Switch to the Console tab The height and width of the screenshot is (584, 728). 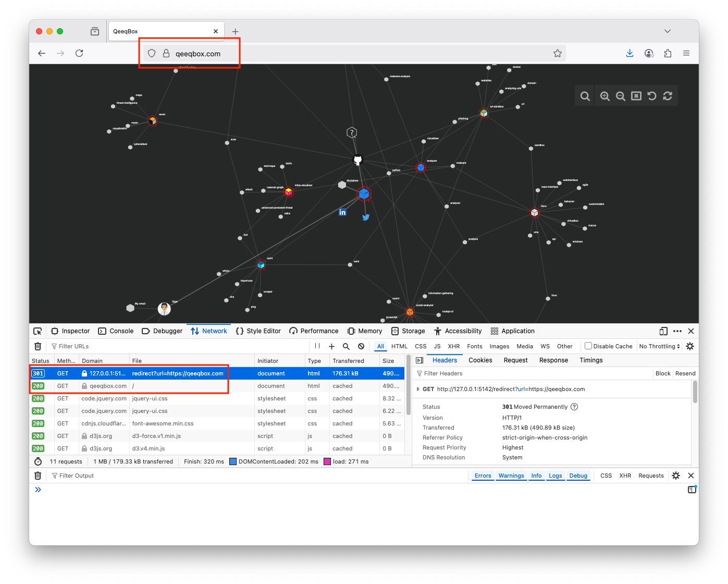[x=116, y=331]
